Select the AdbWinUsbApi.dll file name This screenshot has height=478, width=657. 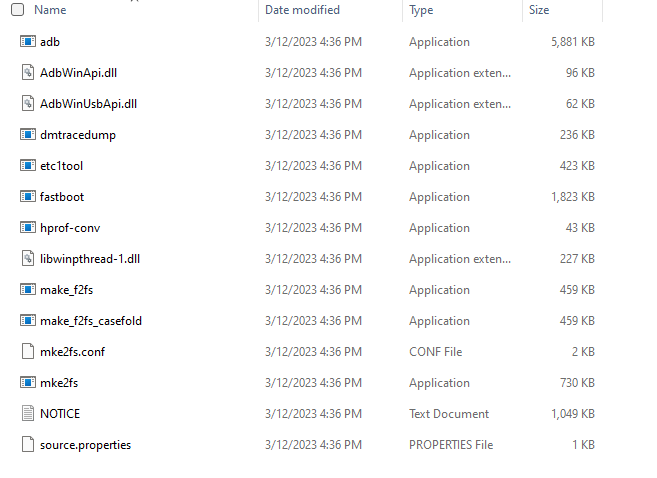pos(88,104)
